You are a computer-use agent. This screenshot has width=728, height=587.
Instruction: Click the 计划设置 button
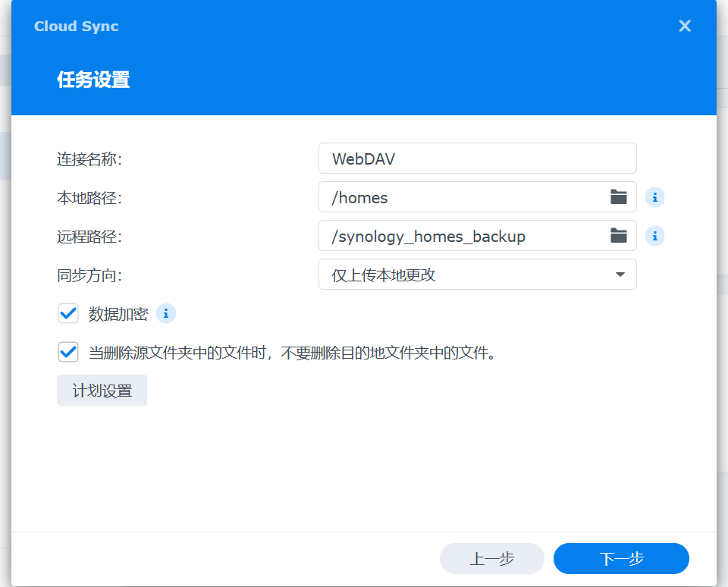pyautogui.click(x=102, y=391)
